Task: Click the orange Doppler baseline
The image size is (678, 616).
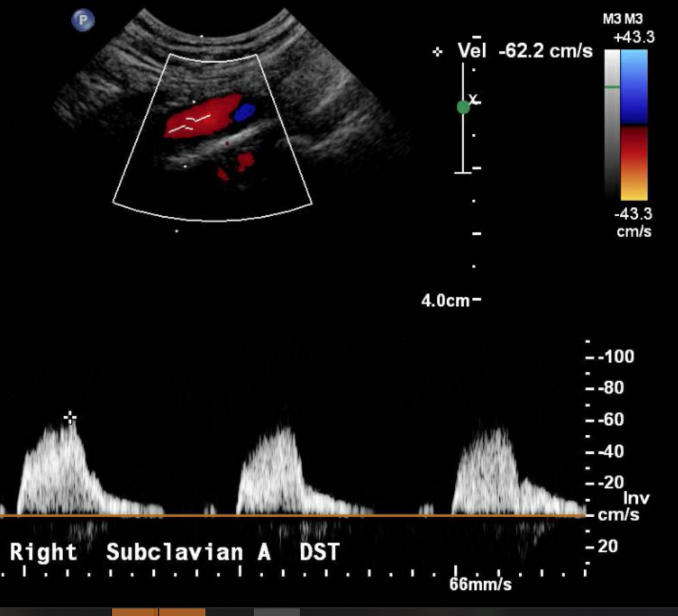Action: [x=293, y=515]
